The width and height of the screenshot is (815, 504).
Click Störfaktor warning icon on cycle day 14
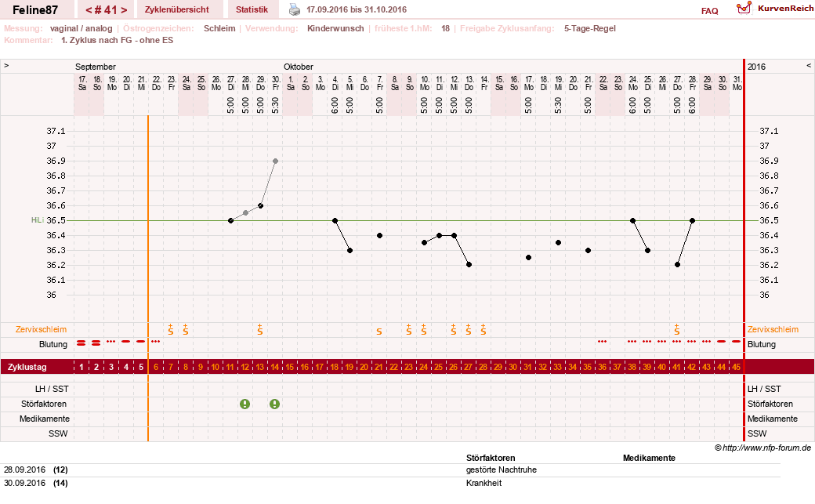tap(274, 404)
